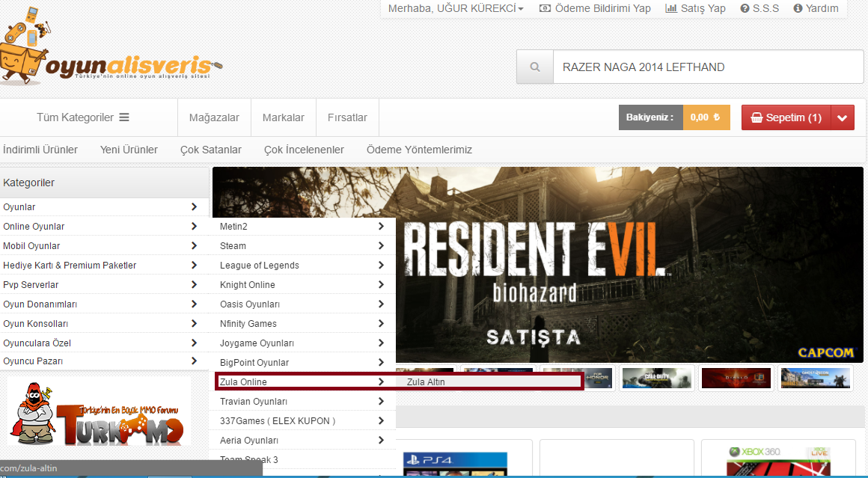This screenshot has height=478, width=868.
Task: Select Zula Altın submenu item
Action: click(426, 382)
